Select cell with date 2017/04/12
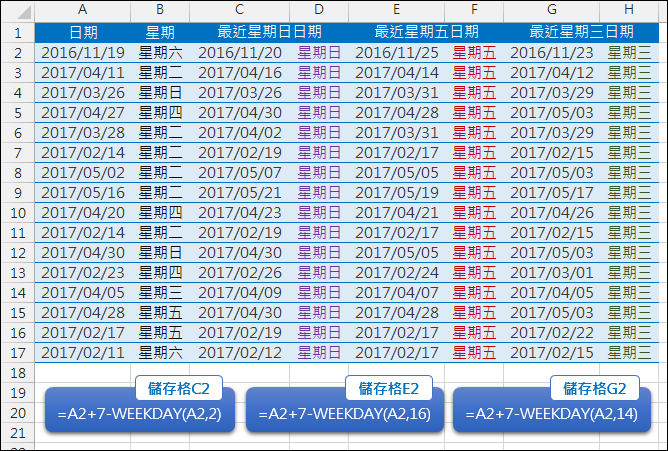Screen dimensions: 668x451 (552, 73)
